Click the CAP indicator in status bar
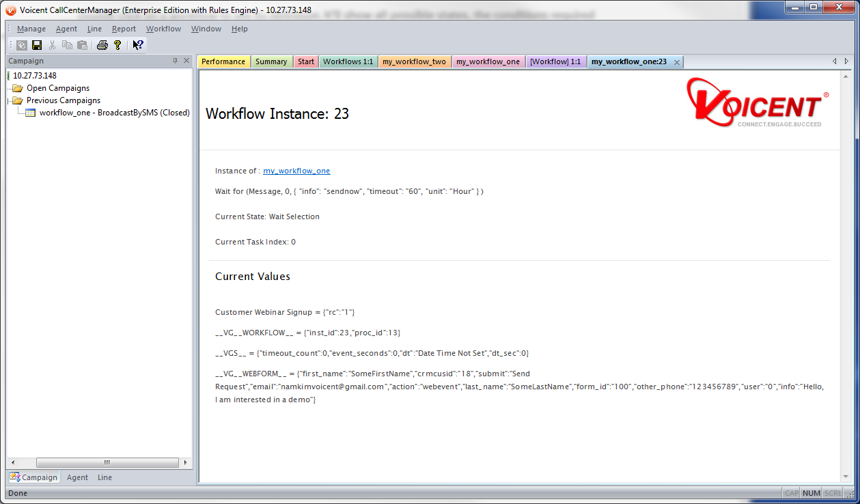 coord(792,493)
